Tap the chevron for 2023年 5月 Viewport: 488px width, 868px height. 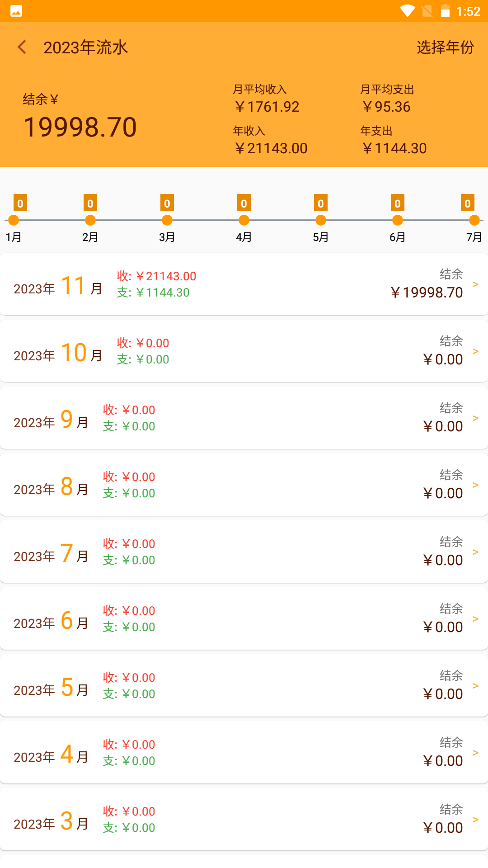coord(475,686)
